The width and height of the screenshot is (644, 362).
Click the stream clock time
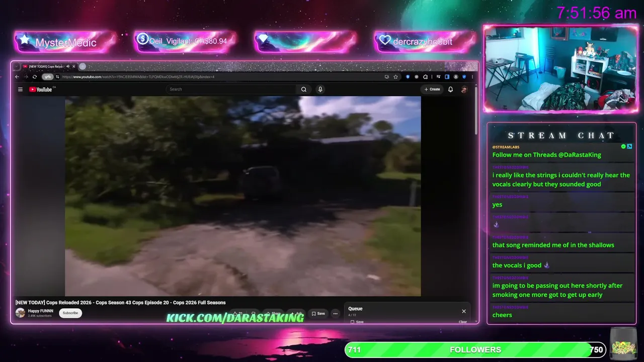(597, 13)
